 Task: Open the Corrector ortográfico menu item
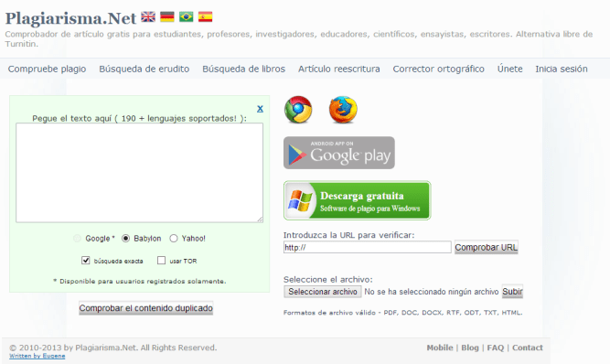[438, 69]
